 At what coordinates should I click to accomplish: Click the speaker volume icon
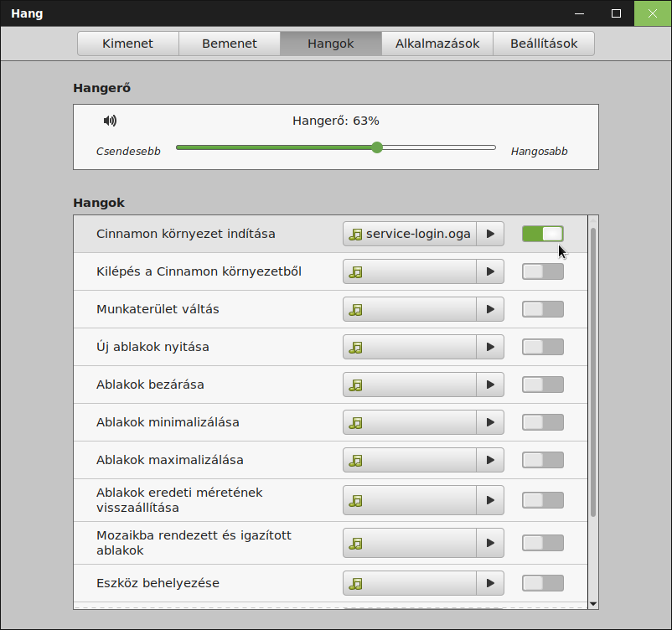[x=110, y=121]
